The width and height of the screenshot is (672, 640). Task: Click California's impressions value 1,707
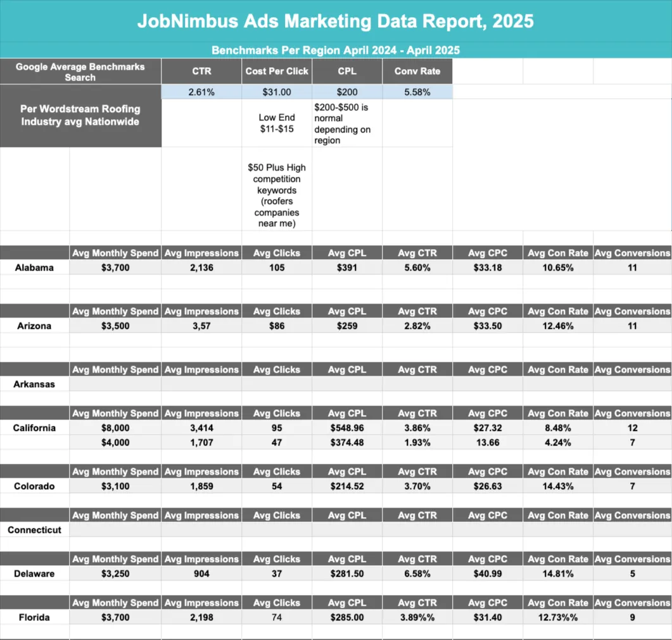[201, 442]
